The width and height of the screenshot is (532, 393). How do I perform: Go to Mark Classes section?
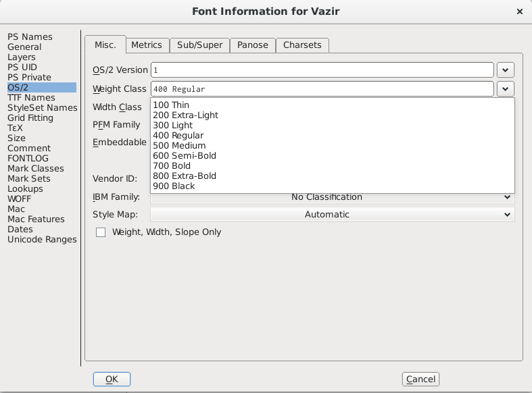coord(36,168)
